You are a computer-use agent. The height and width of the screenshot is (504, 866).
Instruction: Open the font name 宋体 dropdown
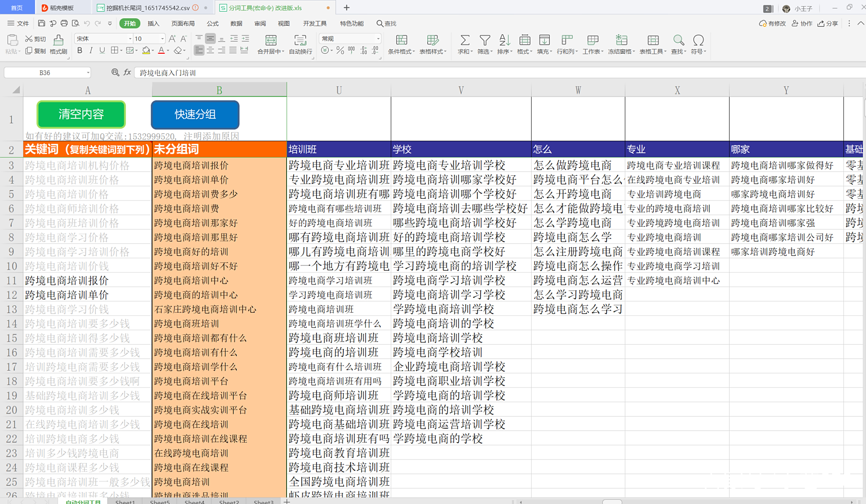[x=130, y=39]
